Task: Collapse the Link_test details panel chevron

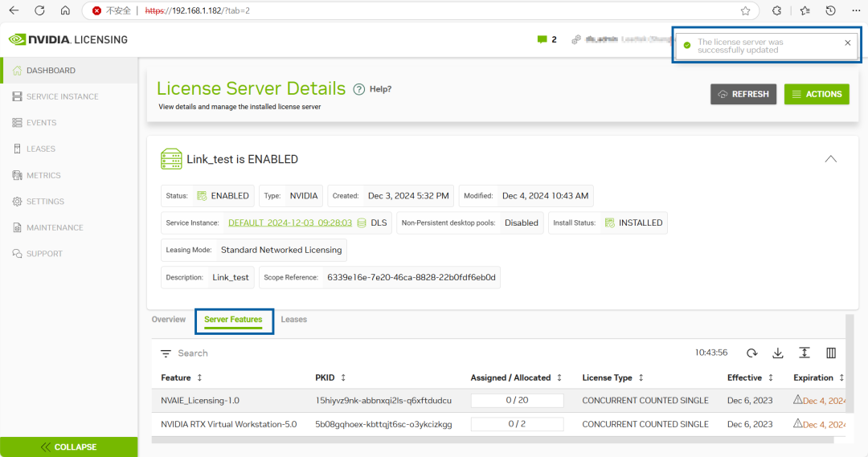Action: [830, 159]
